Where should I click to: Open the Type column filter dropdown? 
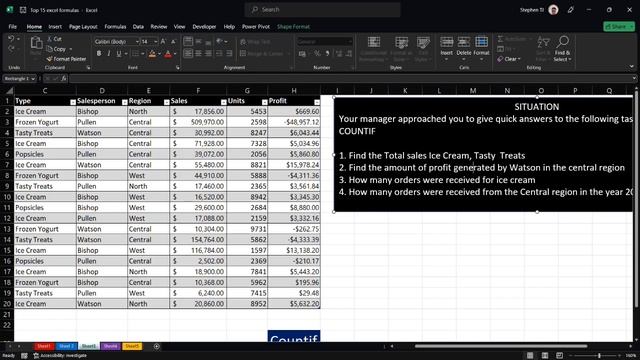click(x=73, y=102)
